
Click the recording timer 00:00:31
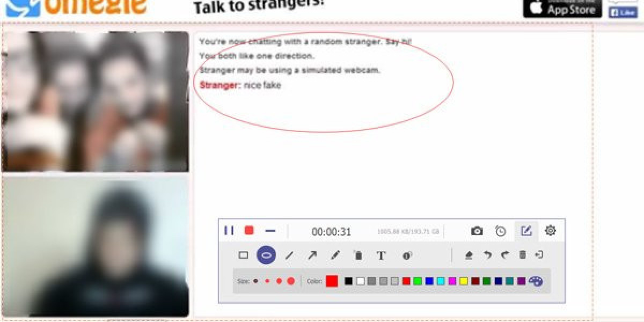tap(331, 232)
